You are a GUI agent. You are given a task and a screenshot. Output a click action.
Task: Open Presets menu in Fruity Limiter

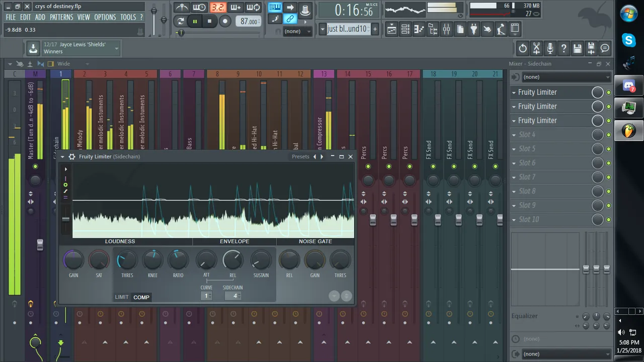tap(300, 157)
